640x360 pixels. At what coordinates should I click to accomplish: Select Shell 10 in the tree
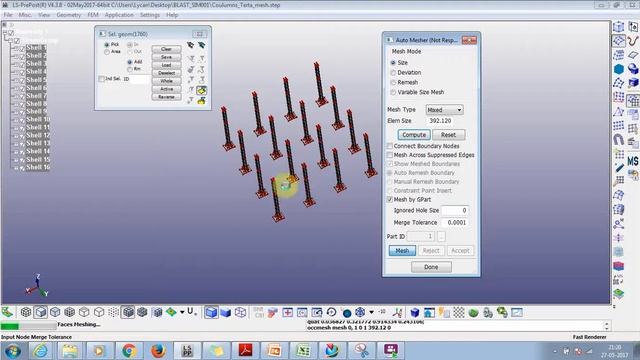pos(38,120)
